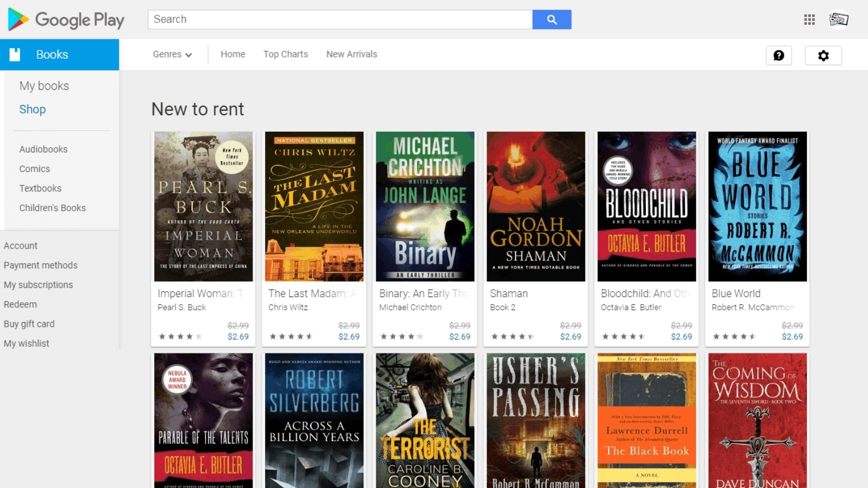Select the Binary book cover by Michael Crichton
868x488 pixels.
pyautogui.click(x=425, y=207)
